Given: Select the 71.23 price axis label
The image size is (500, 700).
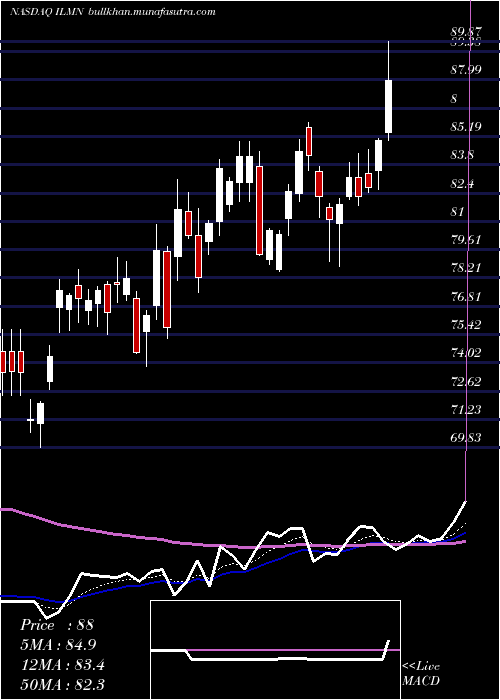Looking at the screenshot, I should point(466,409).
